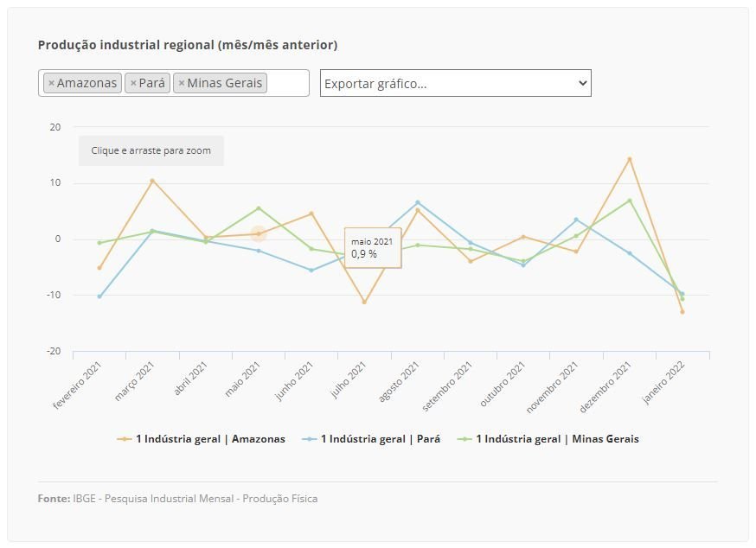Click the Minas Gerais point at dezembro 2021
The image size is (756, 548).
(x=630, y=201)
